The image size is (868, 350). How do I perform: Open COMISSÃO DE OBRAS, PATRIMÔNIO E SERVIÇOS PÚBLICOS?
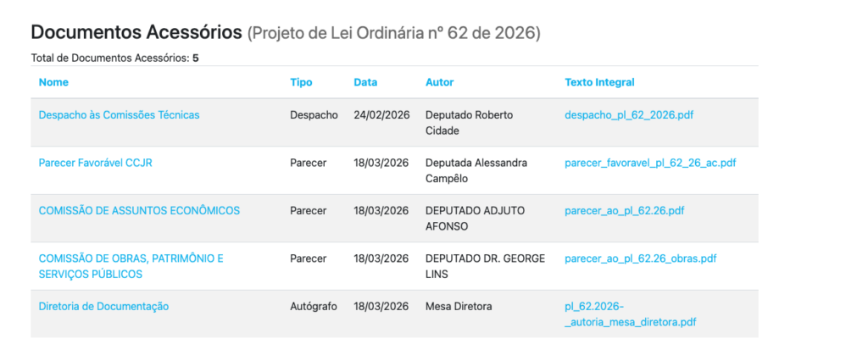pos(131,266)
